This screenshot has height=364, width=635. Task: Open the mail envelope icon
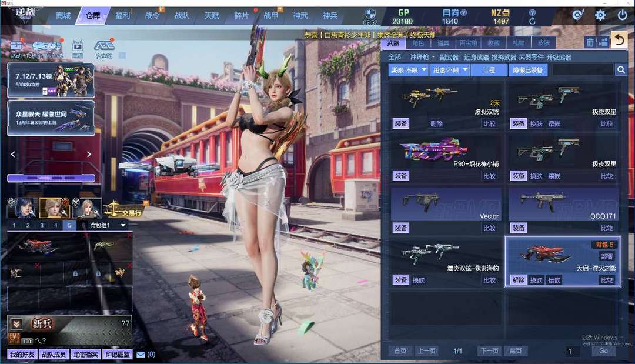coord(141,355)
